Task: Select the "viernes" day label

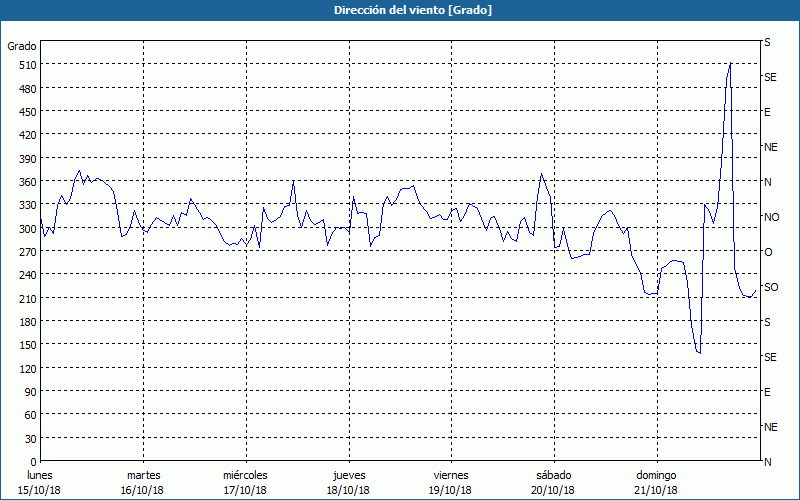Action: click(450, 475)
